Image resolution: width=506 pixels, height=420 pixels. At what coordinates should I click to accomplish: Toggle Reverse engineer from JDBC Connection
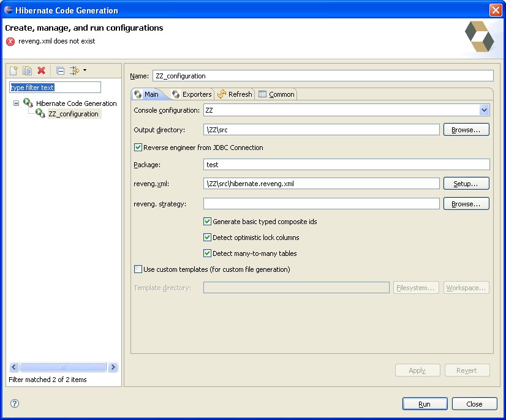[138, 148]
